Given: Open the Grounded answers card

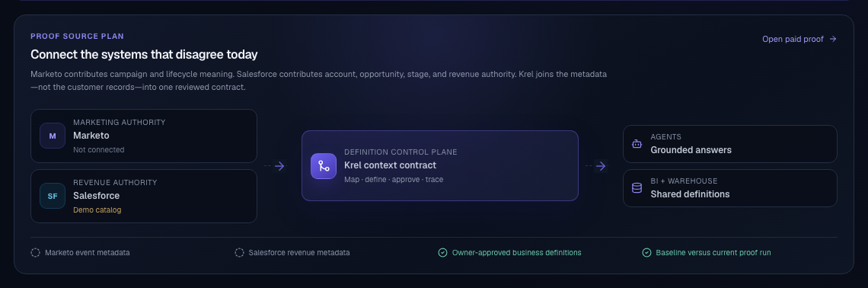Looking at the screenshot, I should (729, 144).
